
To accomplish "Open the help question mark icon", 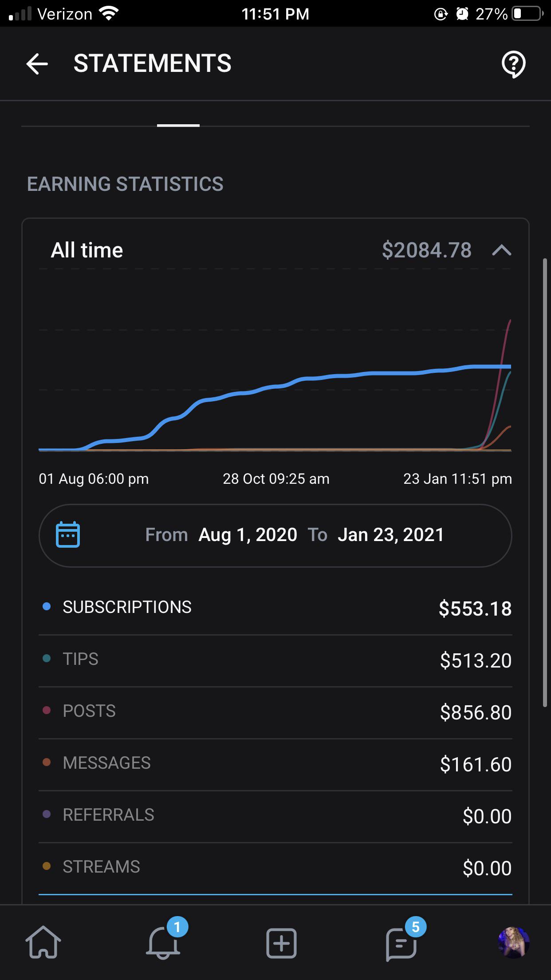I will 513,64.
